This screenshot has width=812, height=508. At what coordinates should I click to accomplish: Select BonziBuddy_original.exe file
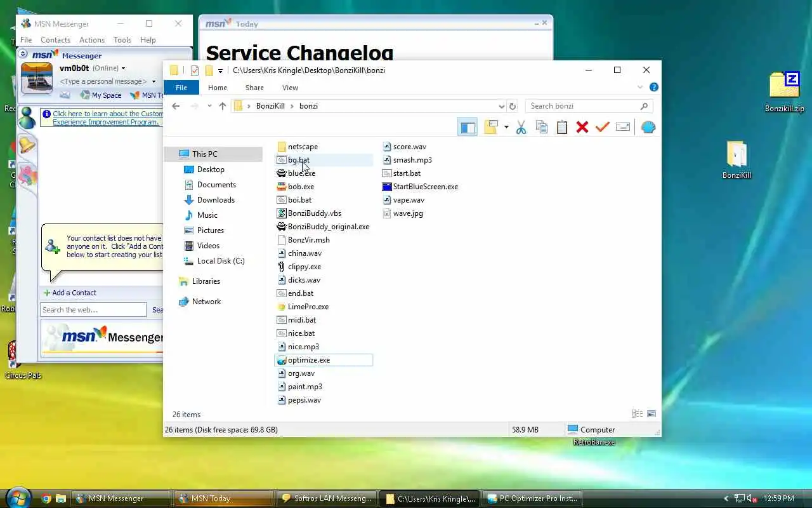[328, 227]
